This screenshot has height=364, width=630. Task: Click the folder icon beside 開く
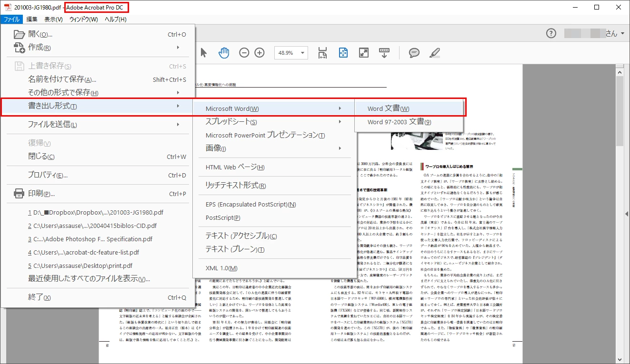click(x=19, y=34)
